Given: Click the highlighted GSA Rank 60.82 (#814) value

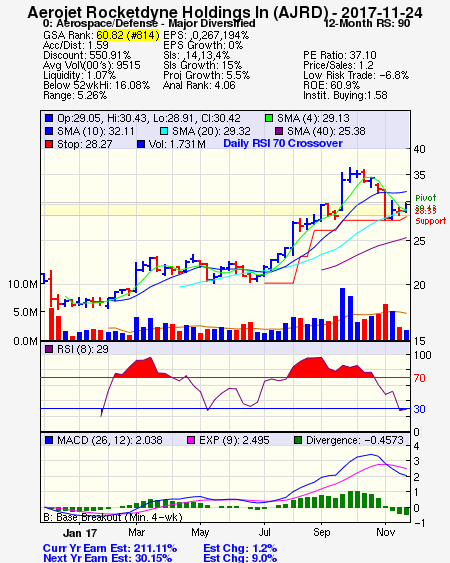Looking at the screenshot, I should point(128,35).
